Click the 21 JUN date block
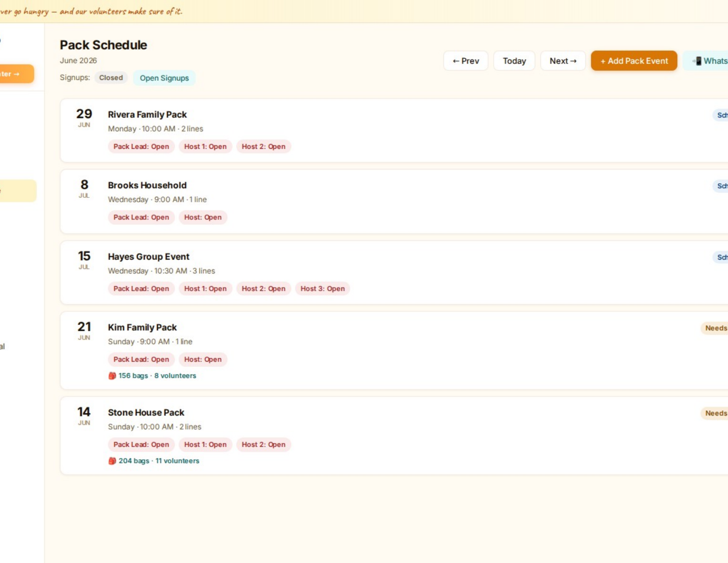 coord(84,330)
